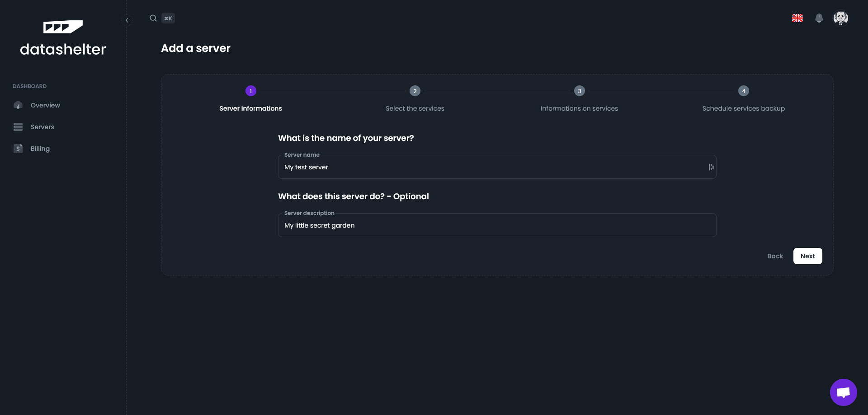
Task: Click the generator icon inside server name field
Action: 711,167
